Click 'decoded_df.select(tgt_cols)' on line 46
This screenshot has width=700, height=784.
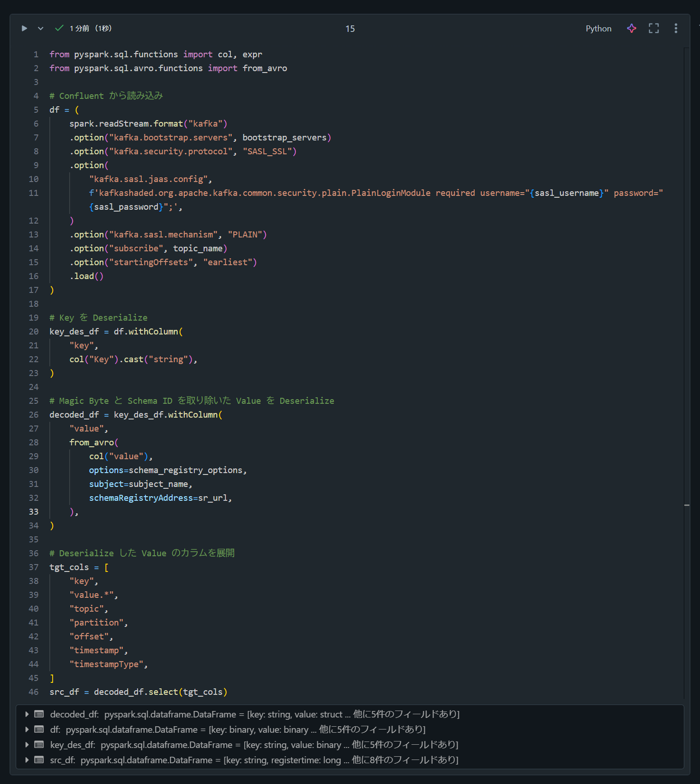coord(161,692)
